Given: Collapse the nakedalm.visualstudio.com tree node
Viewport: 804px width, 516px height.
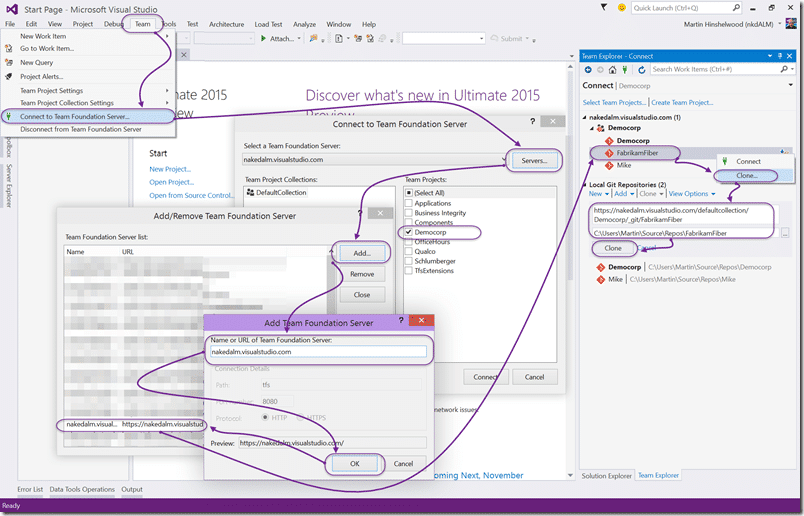Looking at the screenshot, I should pos(585,117).
